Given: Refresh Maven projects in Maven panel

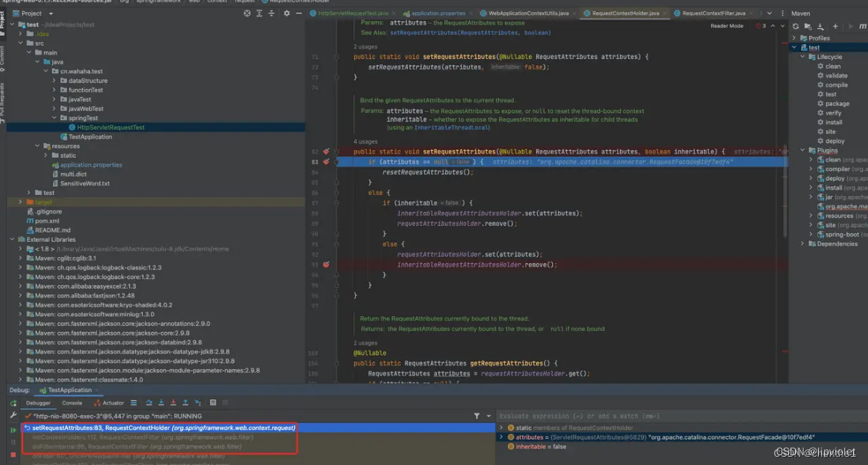Looking at the screenshot, I should 796,26.
